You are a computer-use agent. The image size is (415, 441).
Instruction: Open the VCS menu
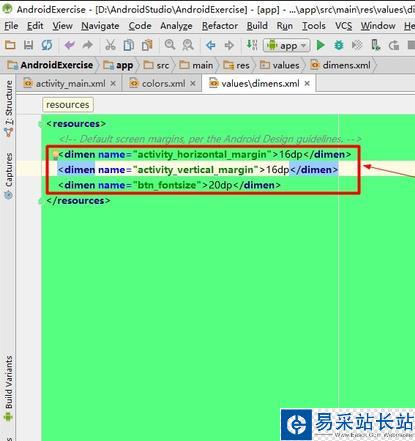pos(343,26)
